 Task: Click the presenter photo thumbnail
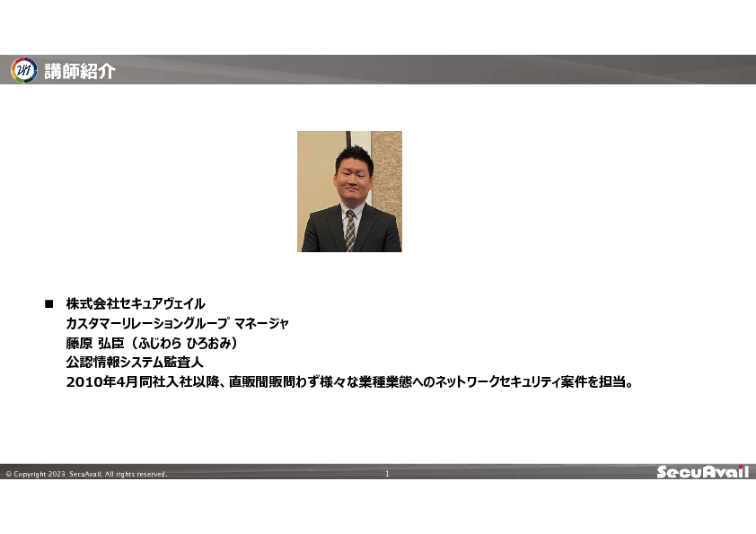pos(349,191)
